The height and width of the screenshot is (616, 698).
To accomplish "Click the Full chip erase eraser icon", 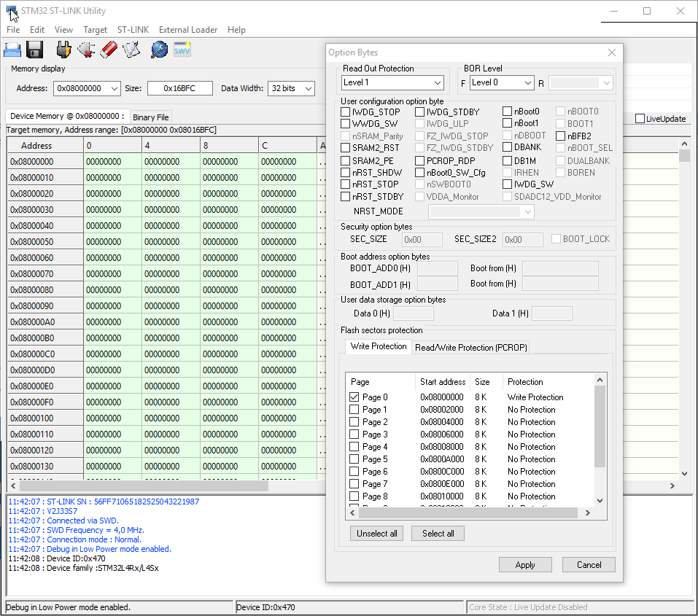I will point(109,50).
